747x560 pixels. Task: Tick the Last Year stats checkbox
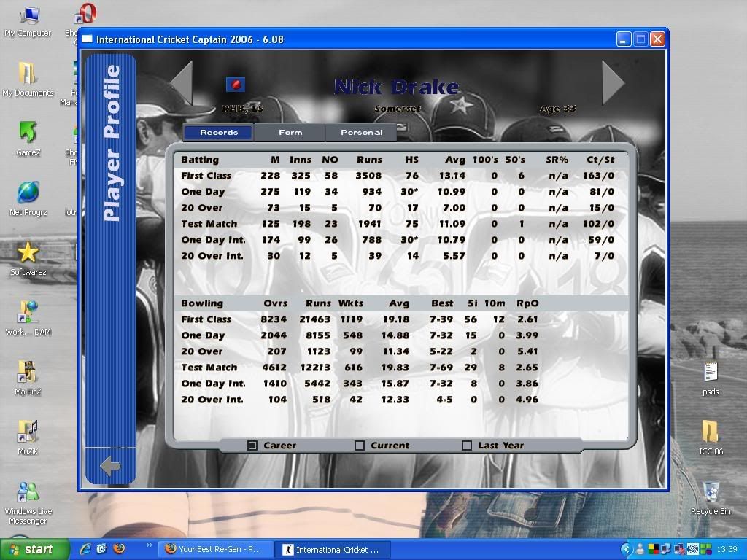[x=467, y=446]
